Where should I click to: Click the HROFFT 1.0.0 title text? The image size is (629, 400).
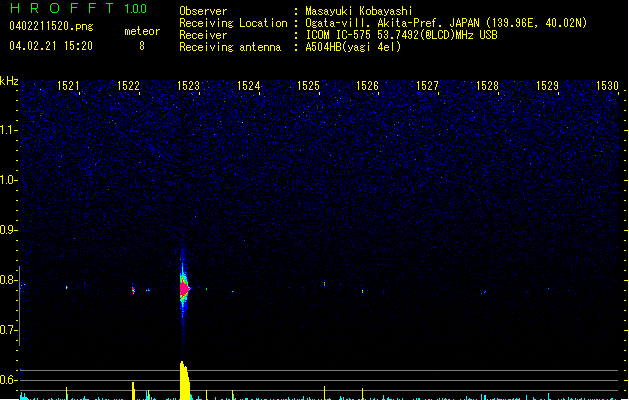pos(78,8)
